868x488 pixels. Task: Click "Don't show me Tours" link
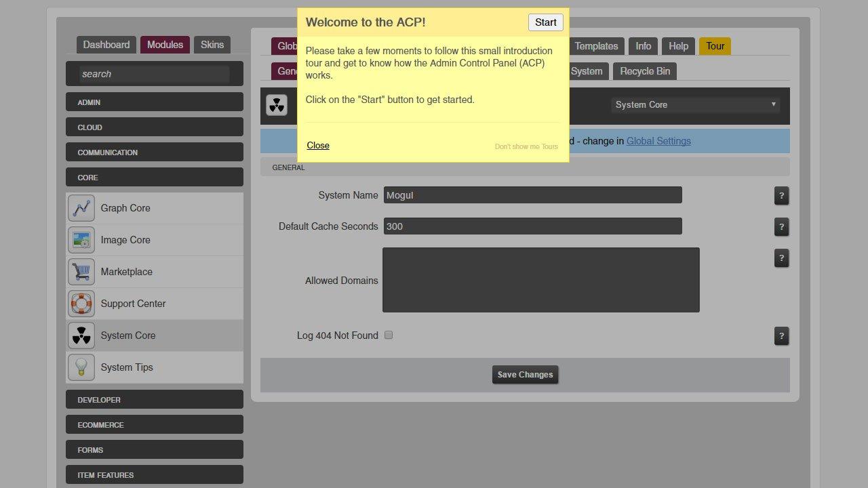click(x=526, y=146)
